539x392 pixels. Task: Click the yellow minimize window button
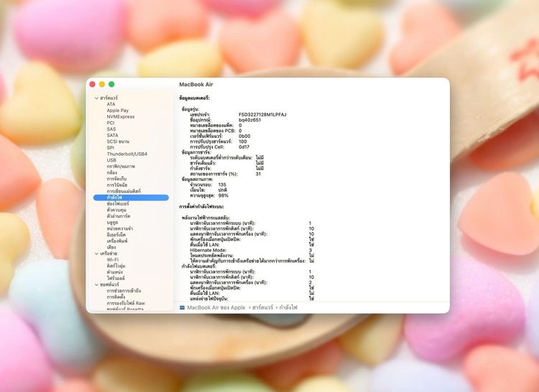pyautogui.click(x=102, y=85)
